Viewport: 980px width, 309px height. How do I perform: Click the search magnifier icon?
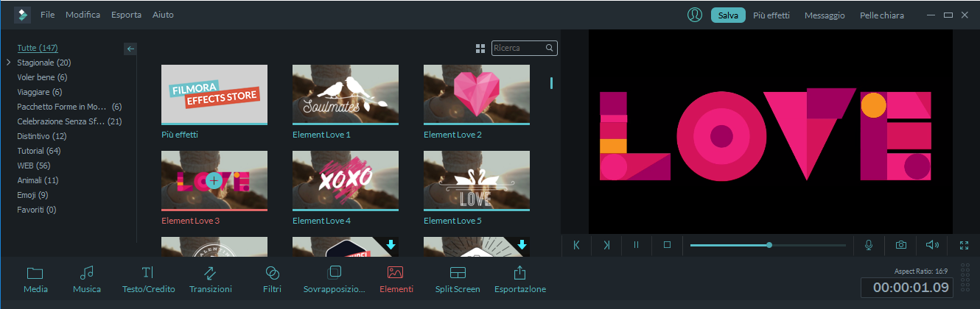(x=549, y=48)
